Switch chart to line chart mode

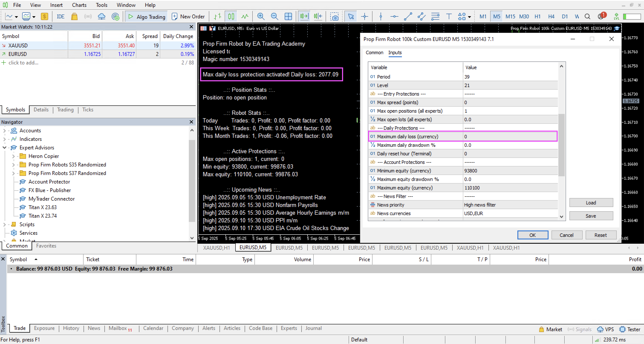coord(245,16)
